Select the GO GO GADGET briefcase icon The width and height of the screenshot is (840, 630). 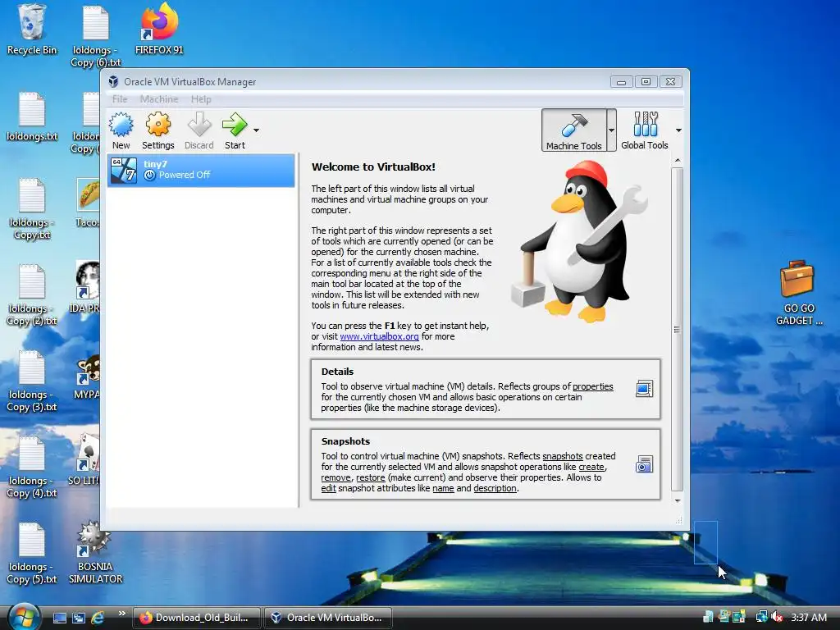click(798, 294)
